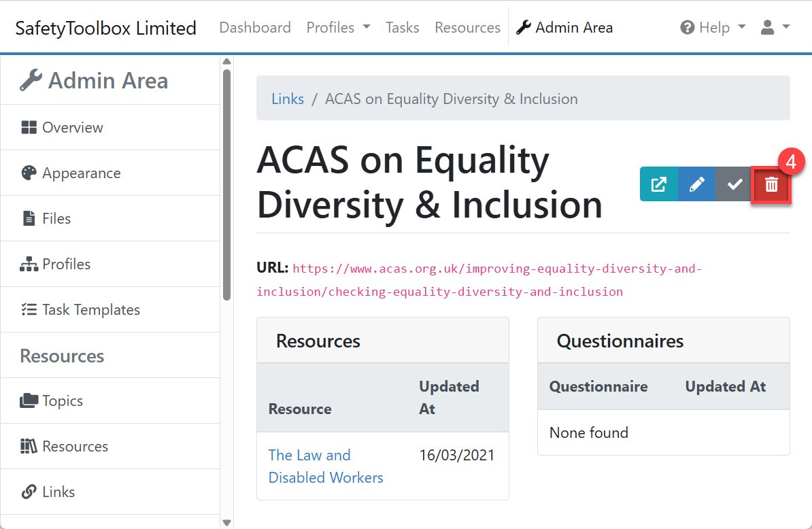Go to Dashboard in top navigation
The width and height of the screenshot is (812, 529).
point(255,28)
